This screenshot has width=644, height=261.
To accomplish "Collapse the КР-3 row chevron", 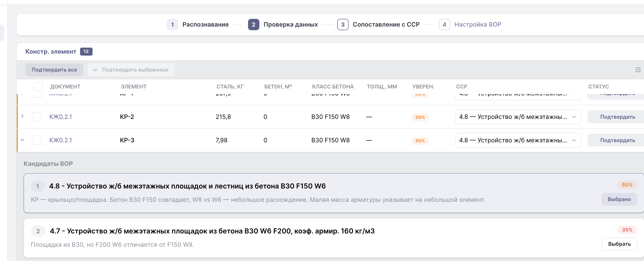I will coord(22,140).
